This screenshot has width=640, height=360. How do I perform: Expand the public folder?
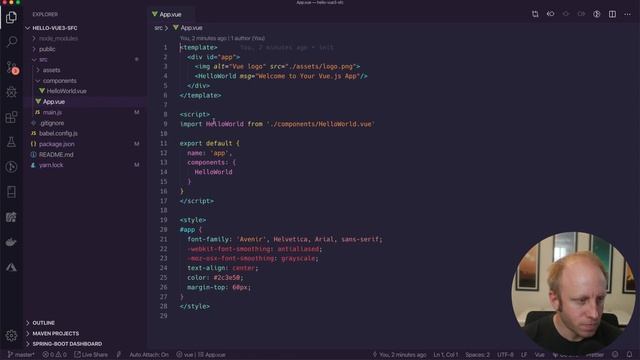click(47, 49)
